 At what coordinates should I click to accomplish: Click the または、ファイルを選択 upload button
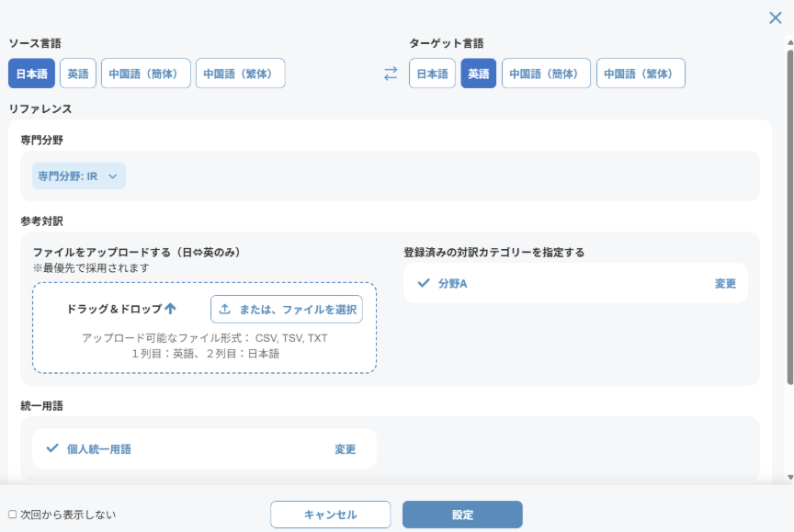[x=287, y=310]
